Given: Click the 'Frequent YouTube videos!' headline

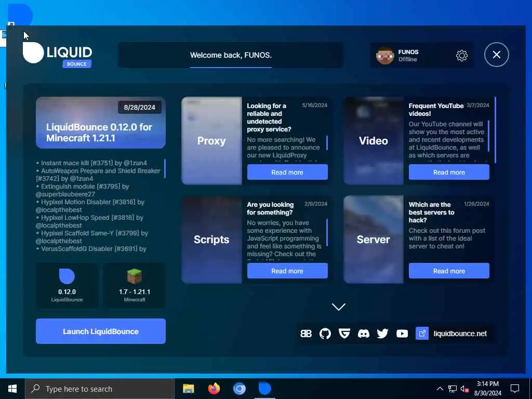Looking at the screenshot, I should point(436,110).
